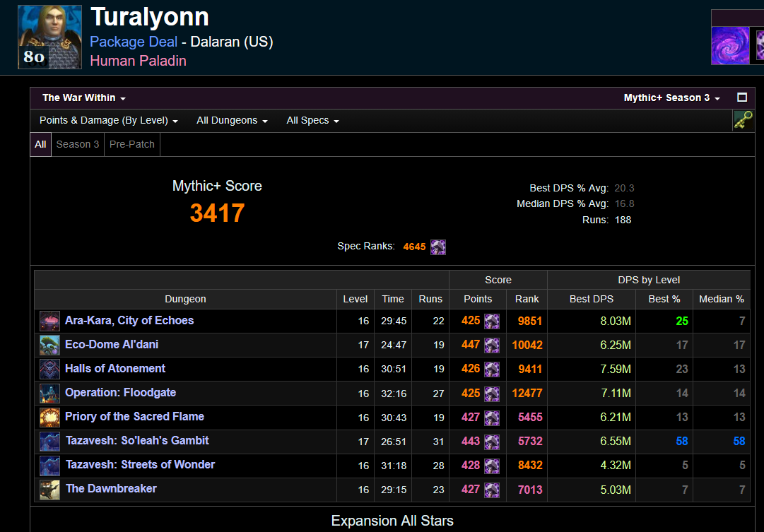The width and height of the screenshot is (764, 532).
Task: Click spec icon in Halls of Atonement points cell
Action: point(492,369)
